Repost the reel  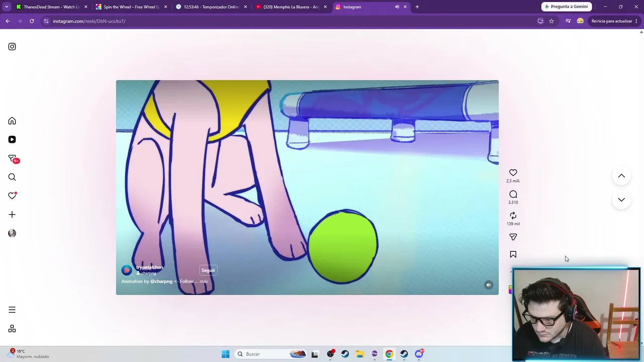[x=513, y=216]
